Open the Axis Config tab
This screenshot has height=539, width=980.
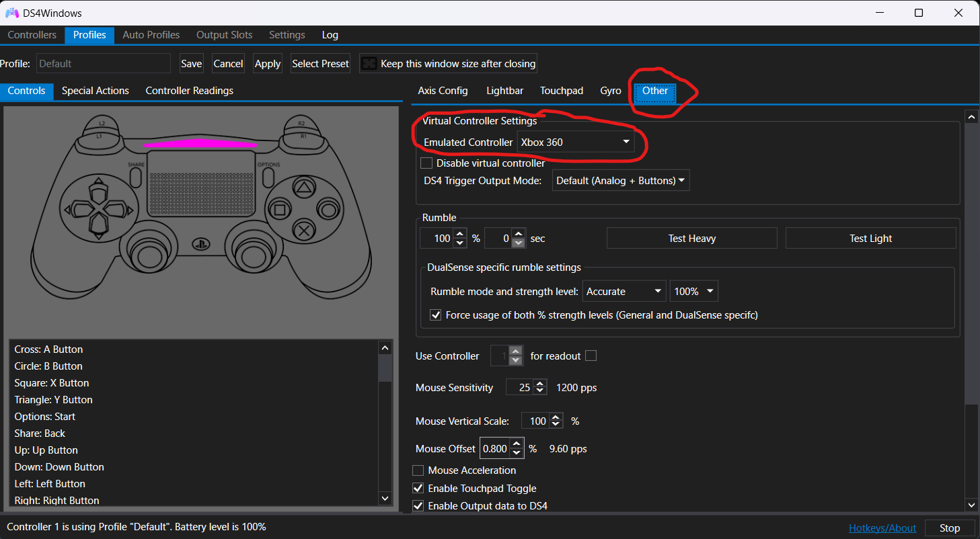443,91
